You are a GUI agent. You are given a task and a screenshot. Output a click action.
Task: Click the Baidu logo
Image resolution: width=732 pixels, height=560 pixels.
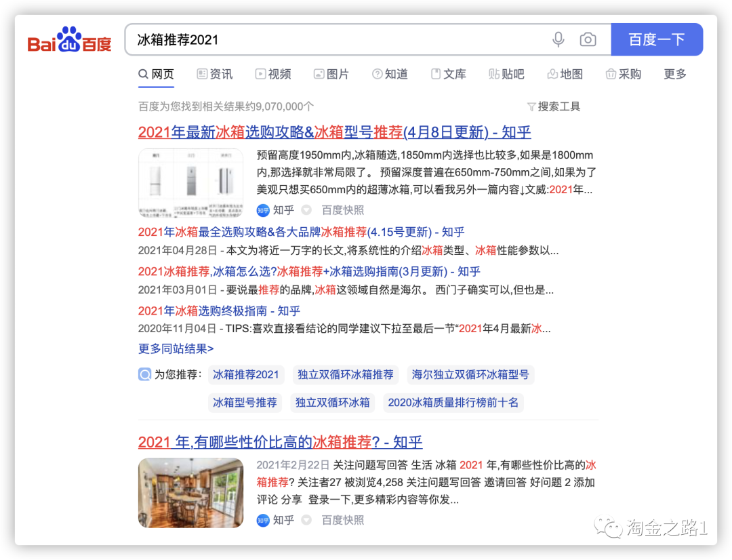click(70, 40)
